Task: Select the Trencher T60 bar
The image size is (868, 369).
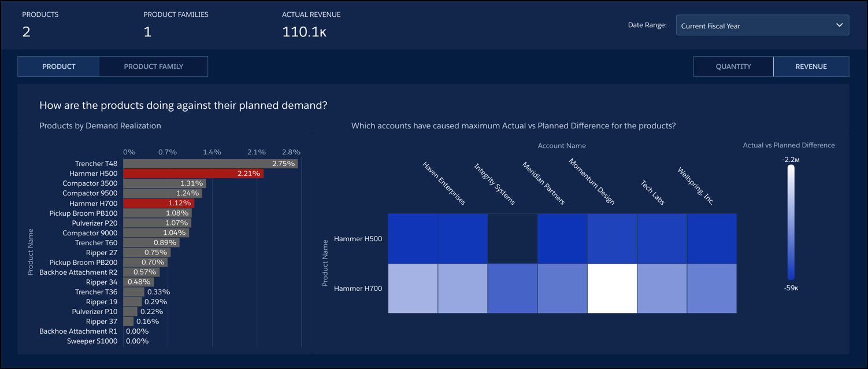Action: pyautogui.click(x=151, y=242)
